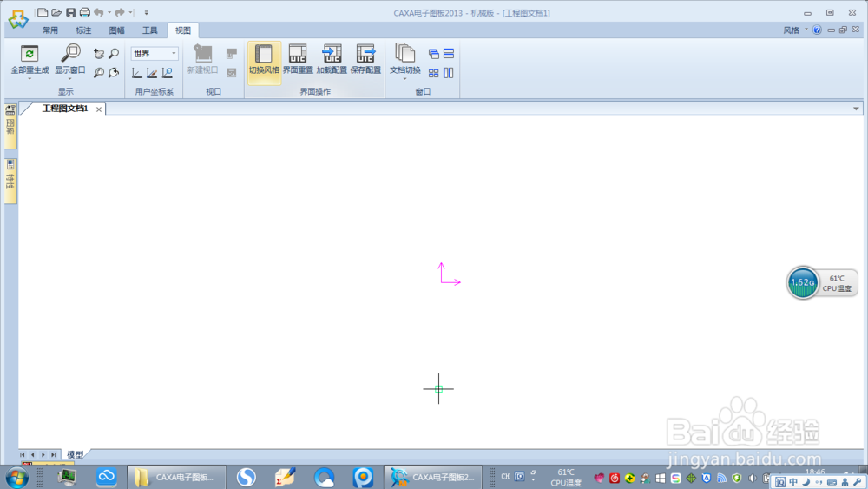Open the CAXA电子图板 folder taskbar button
Screen dimensions: 868x489
coord(176,477)
